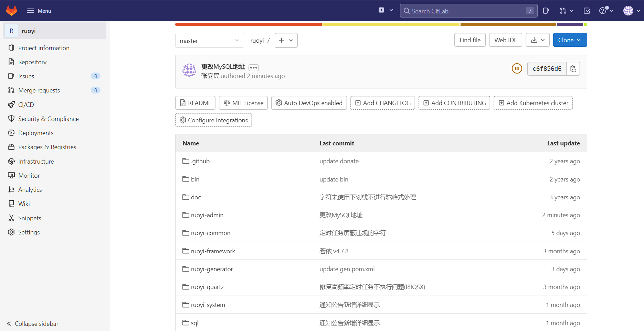Click ruoyi breadcrumb path link
Viewport: 644px width, 331px height.
coord(257,40)
